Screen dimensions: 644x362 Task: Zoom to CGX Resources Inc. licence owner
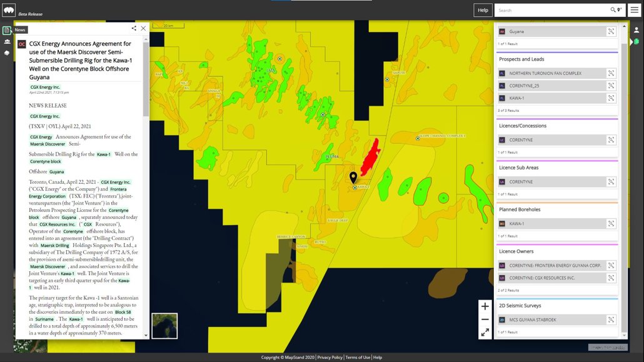pyautogui.click(x=611, y=278)
